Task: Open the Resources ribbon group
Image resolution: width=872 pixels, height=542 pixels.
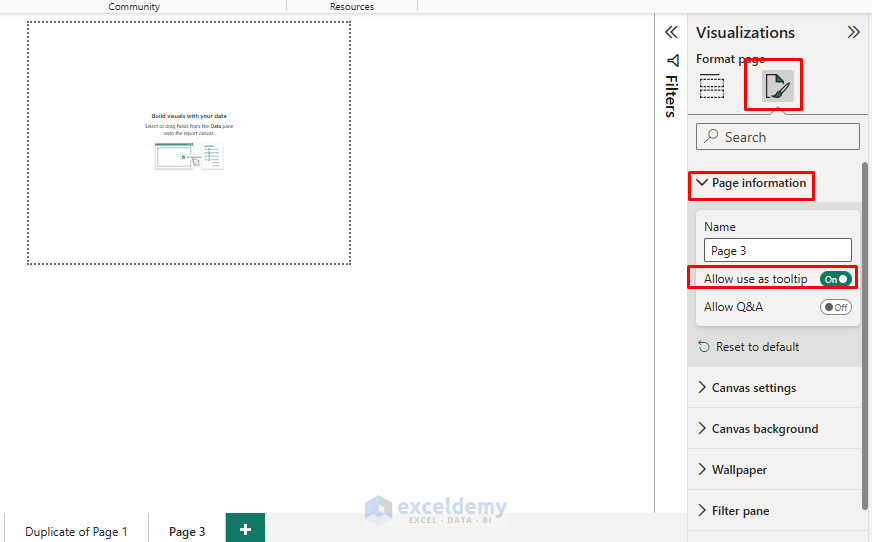Action: click(351, 6)
